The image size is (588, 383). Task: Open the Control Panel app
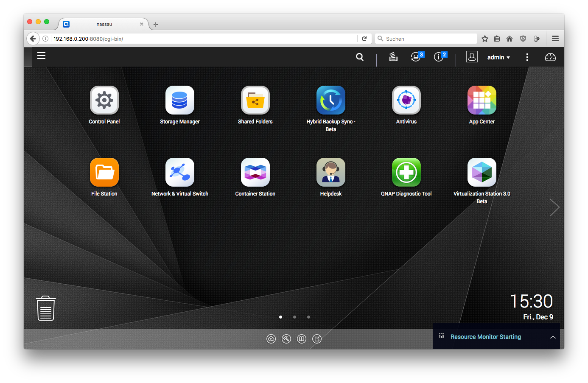pos(104,101)
